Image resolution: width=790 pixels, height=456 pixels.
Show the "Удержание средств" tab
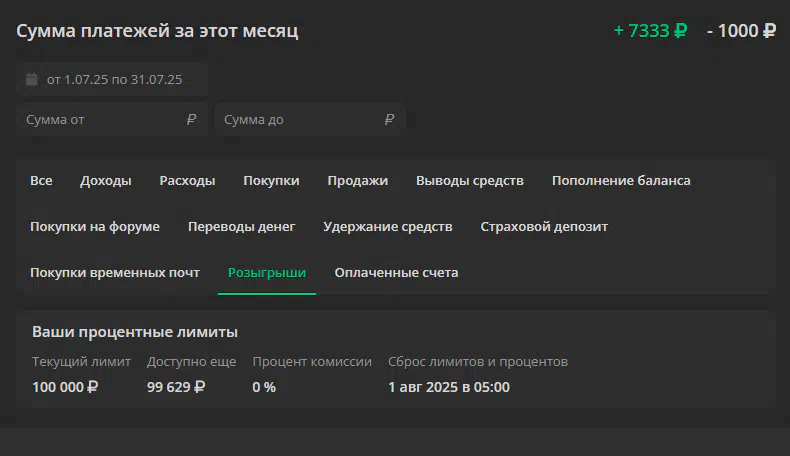[387, 226]
